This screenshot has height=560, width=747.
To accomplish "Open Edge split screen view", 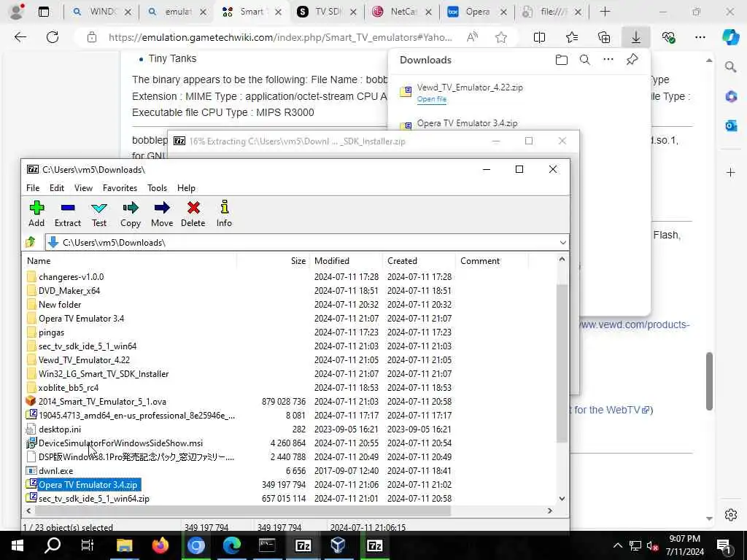I will coord(539,37).
